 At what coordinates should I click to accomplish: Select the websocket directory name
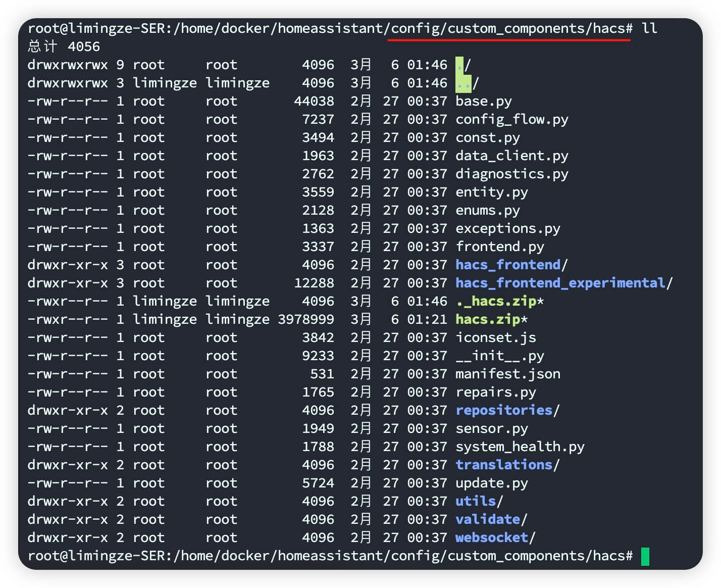pyautogui.click(x=492, y=538)
